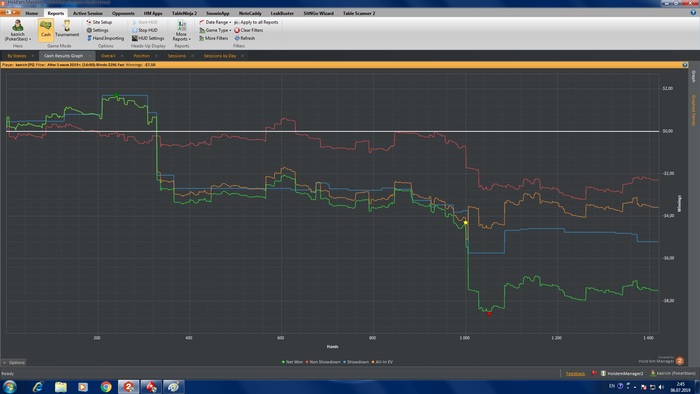Click green peak marker on graph
The width and height of the screenshot is (700, 394).
pos(116,95)
